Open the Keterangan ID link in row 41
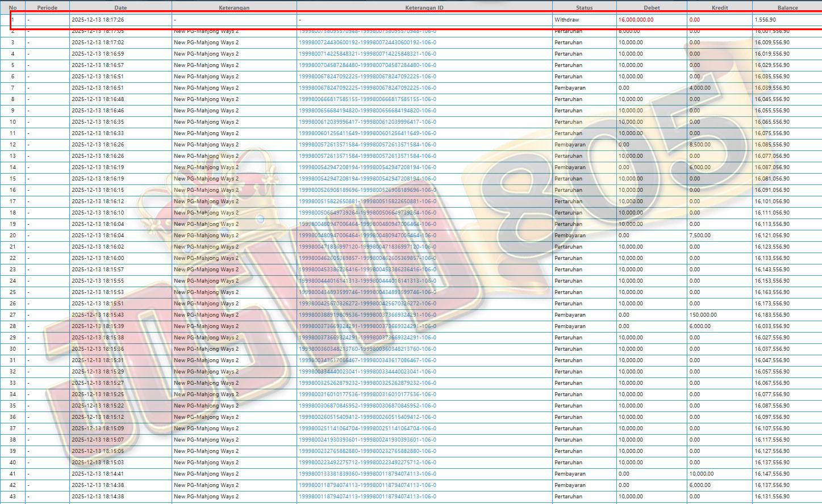The image size is (822, 504). pos(368,474)
